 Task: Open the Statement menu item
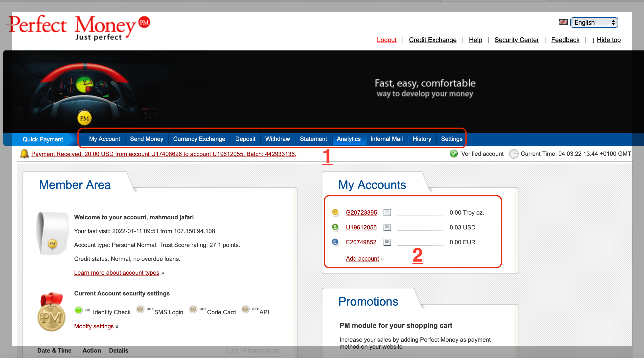(313, 139)
